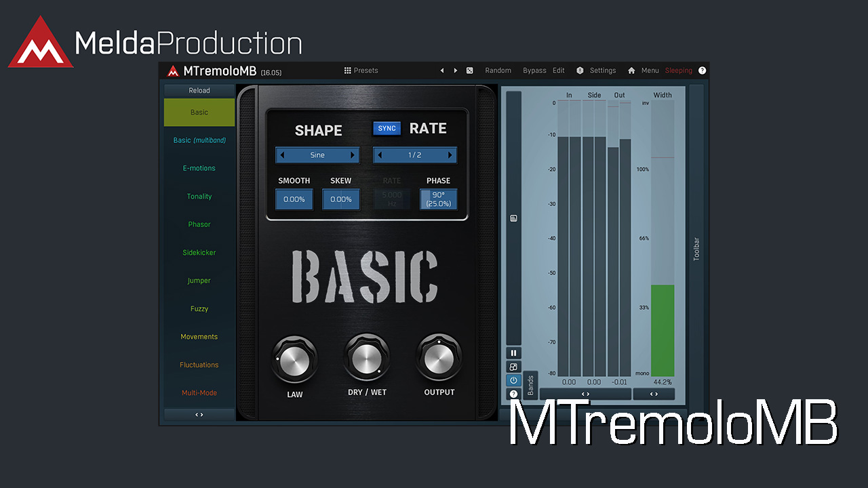Click the Settings warning hexagon icon

click(x=580, y=70)
